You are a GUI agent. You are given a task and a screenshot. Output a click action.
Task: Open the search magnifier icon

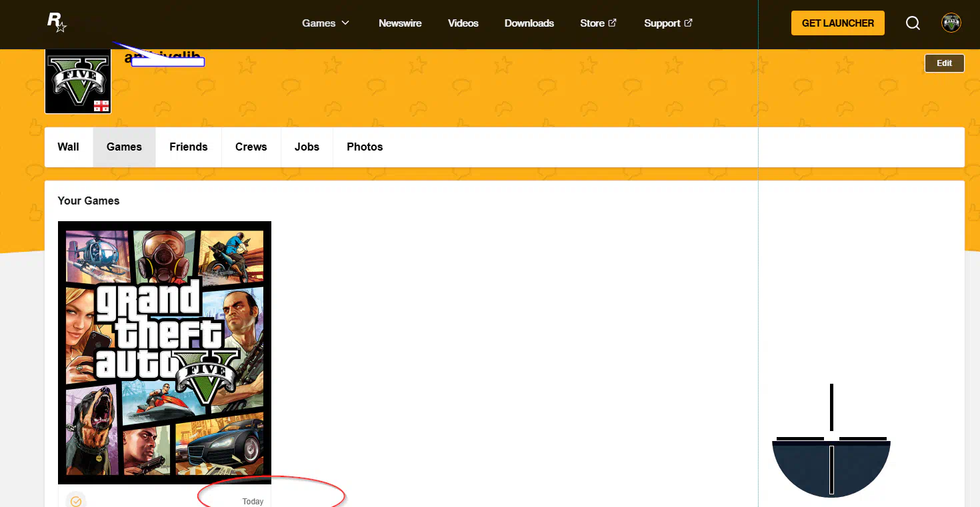[913, 23]
